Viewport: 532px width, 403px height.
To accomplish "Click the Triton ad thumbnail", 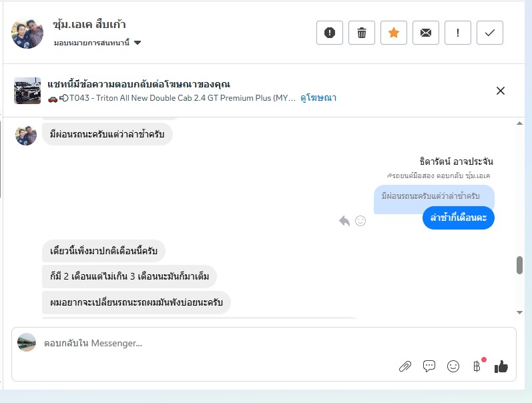I will [x=27, y=91].
